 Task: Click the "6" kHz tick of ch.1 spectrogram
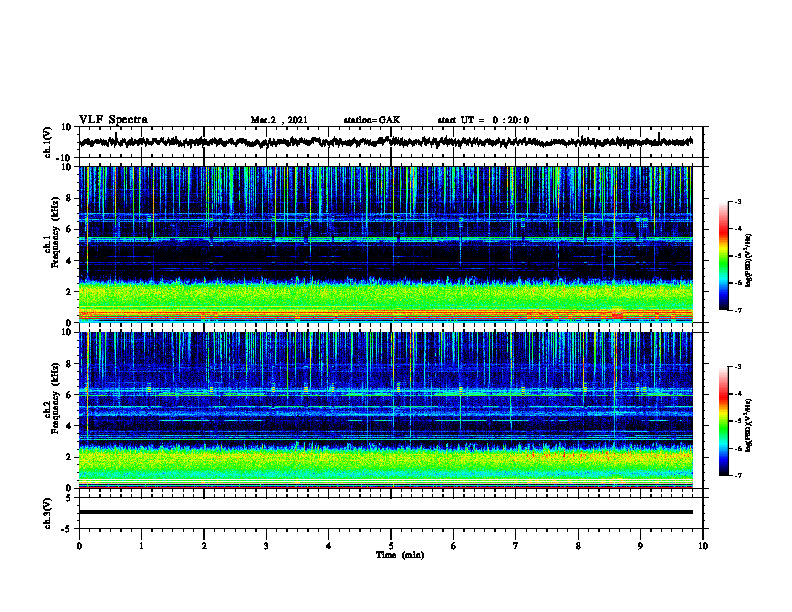click(70, 229)
